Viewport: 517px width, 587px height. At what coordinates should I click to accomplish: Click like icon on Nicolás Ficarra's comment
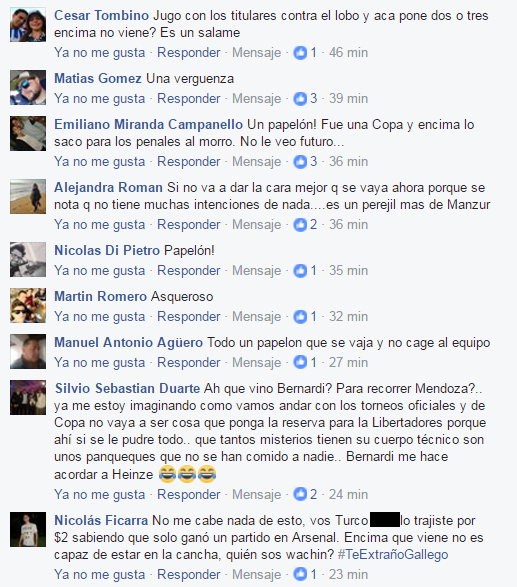pos(300,574)
